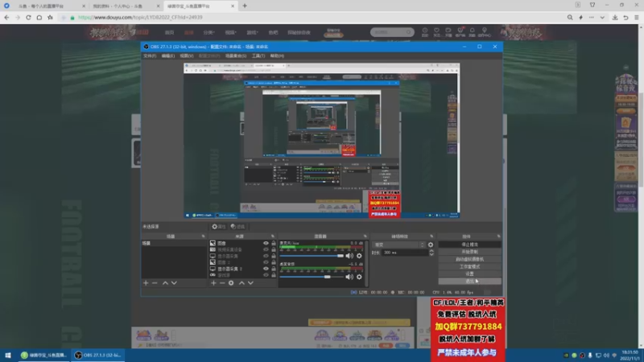Mute the 桌面音频 channel speaker icon
This screenshot has height=362, width=644.
click(349, 277)
